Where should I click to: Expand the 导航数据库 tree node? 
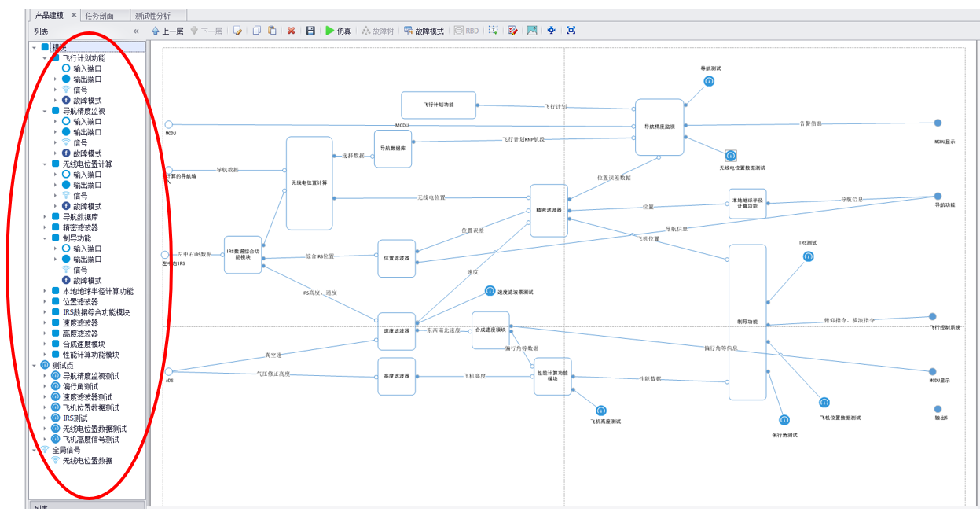coord(45,217)
